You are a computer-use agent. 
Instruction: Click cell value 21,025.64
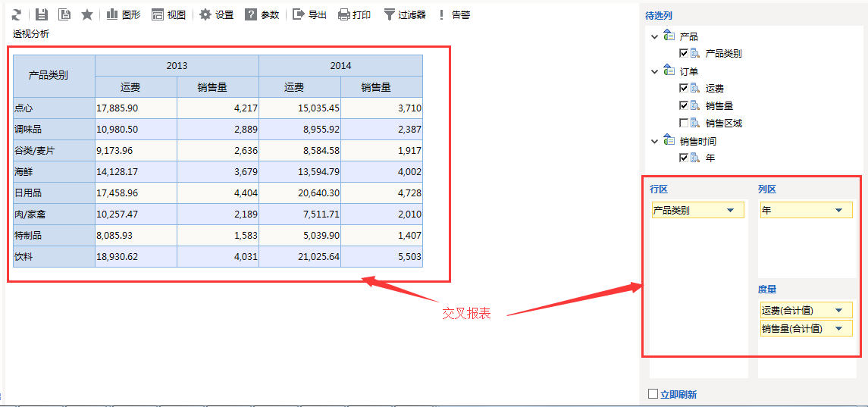click(x=300, y=257)
